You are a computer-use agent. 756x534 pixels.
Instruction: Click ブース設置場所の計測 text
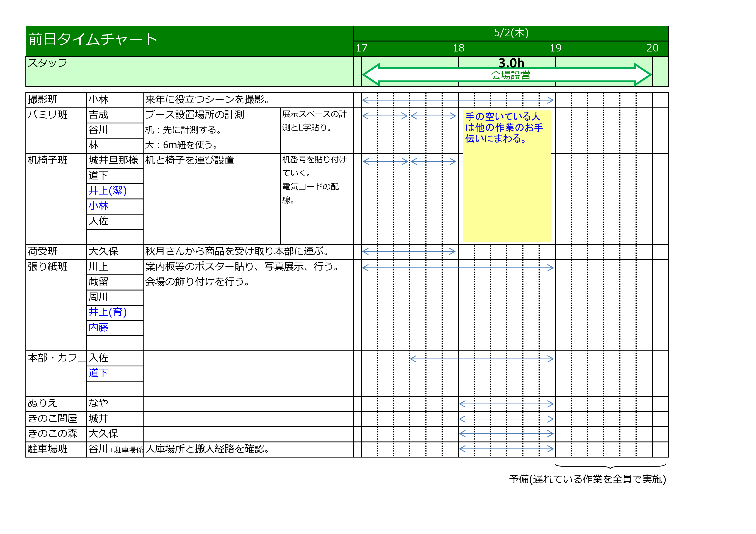pyautogui.click(x=195, y=115)
